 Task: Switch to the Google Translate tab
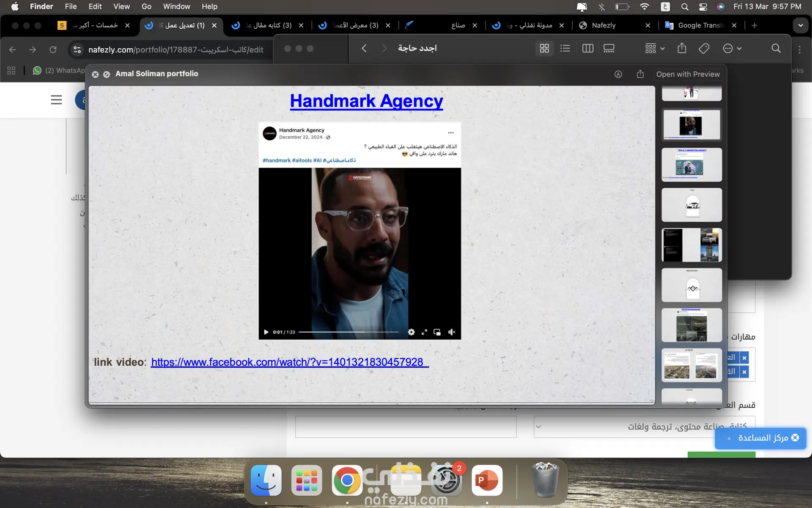tap(700, 25)
